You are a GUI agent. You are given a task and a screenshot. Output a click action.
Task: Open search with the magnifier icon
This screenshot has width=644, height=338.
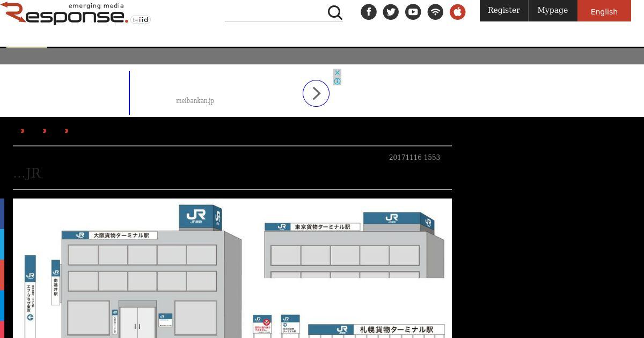click(335, 12)
